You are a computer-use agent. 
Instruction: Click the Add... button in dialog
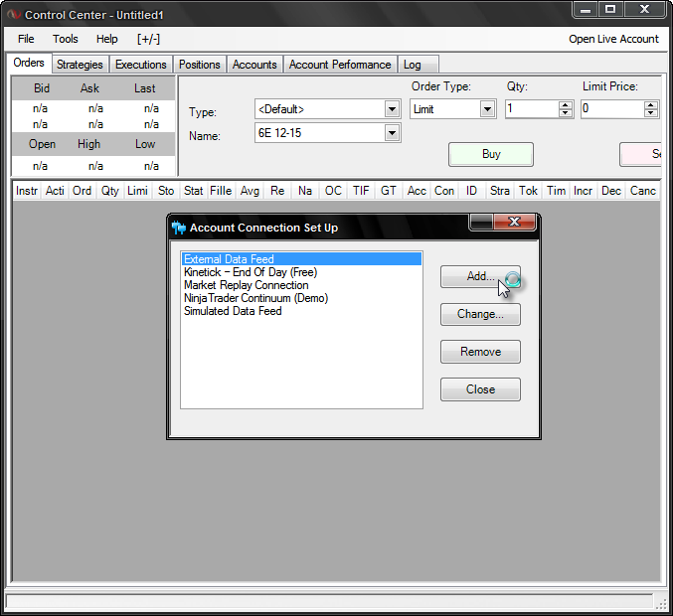pyautogui.click(x=480, y=276)
